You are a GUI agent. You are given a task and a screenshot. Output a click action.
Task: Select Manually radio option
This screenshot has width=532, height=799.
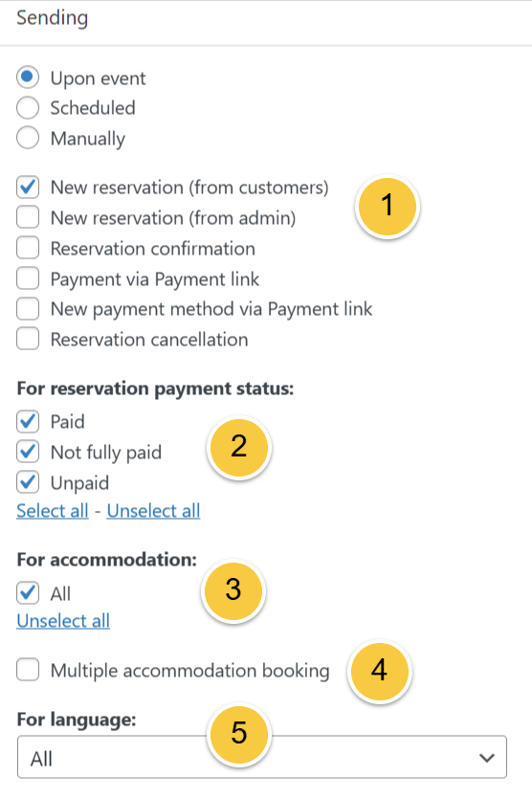[x=28, y=138]
